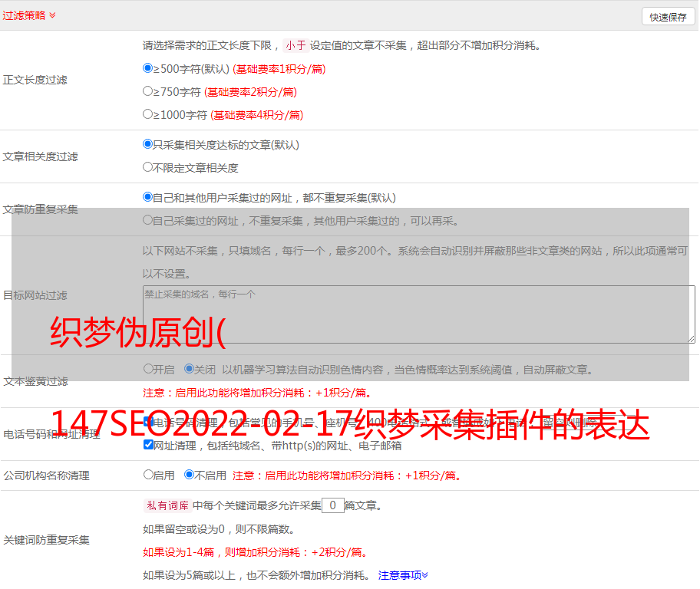Toggle the 网址清理 checkbox
This screenshot has height=589, width=700.
148,444
